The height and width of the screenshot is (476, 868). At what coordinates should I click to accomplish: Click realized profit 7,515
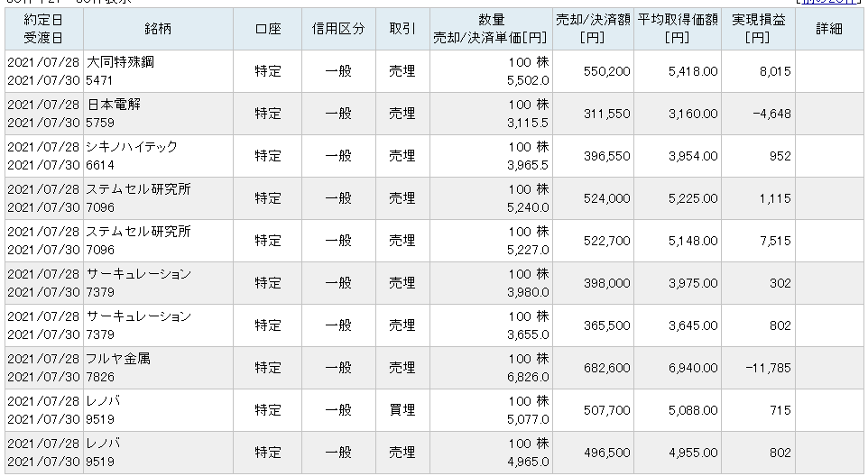click(x=775, y=241)
